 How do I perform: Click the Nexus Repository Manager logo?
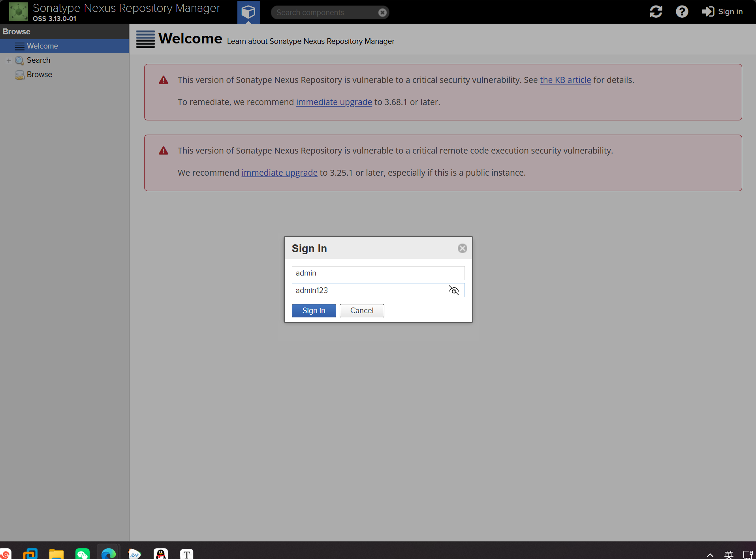(x=18, y=12)
